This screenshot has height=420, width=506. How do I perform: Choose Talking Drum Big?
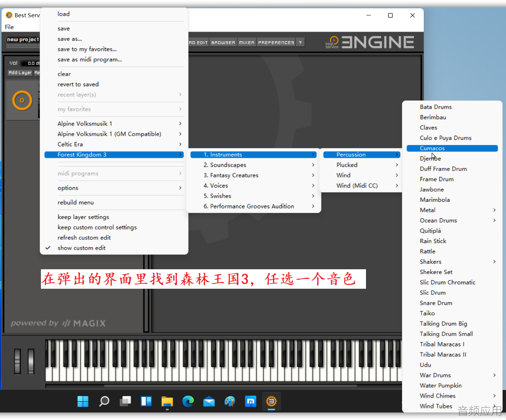pyautogui.click(x=452, y=324)
